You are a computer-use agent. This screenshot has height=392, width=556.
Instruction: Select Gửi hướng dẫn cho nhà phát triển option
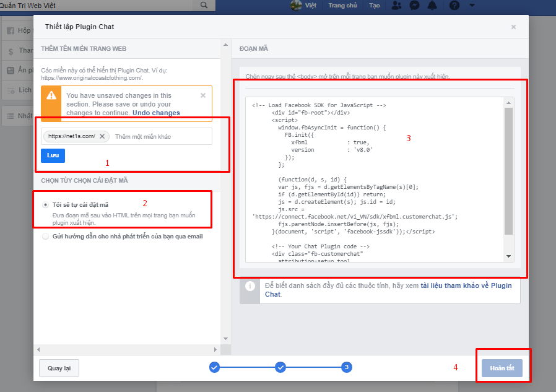point(45,237)
